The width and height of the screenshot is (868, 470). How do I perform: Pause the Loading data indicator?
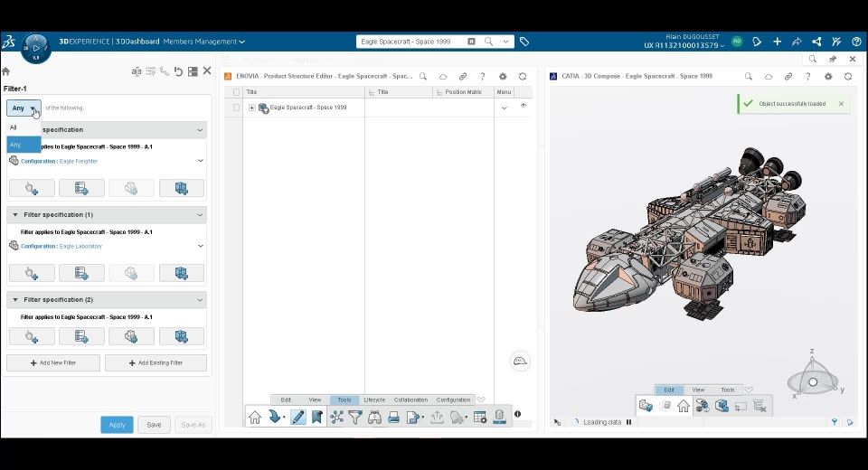[x=629, y=422]
